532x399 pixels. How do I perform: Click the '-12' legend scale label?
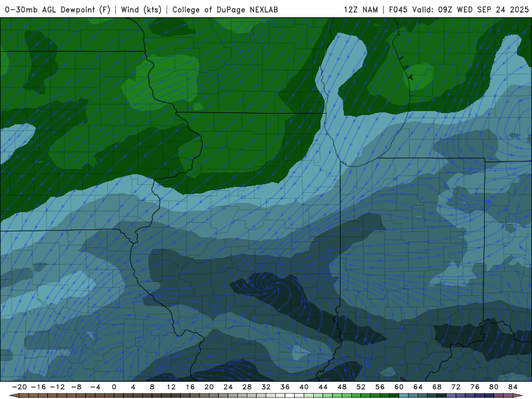tap(57, 387)
